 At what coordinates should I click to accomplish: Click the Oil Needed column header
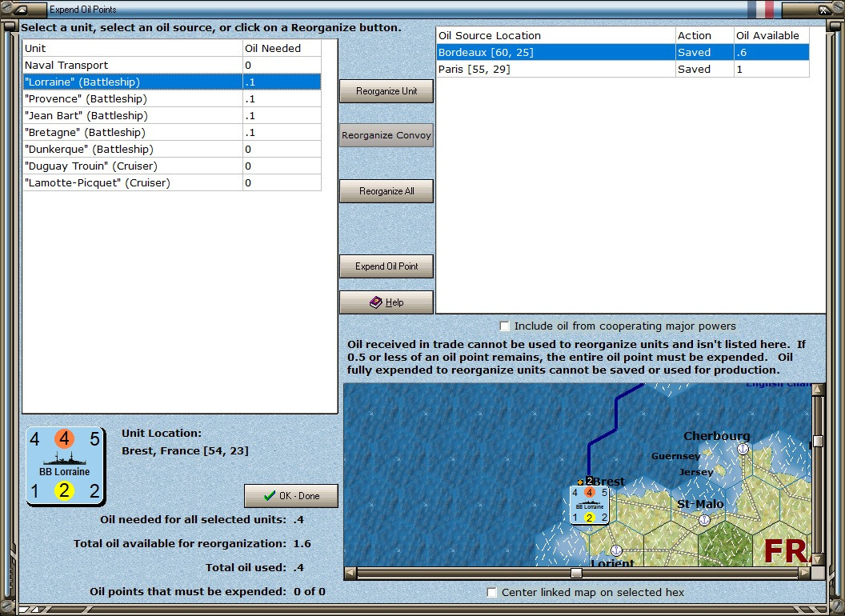(x=282, y=48)
